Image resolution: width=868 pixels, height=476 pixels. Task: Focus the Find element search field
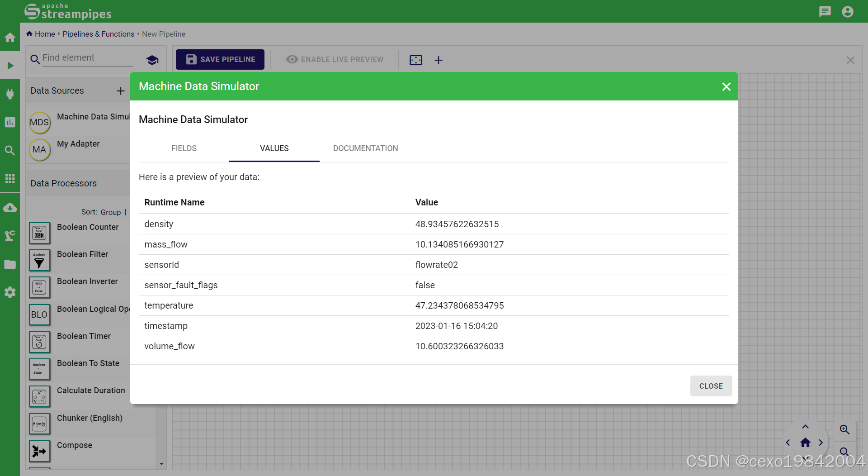click(88, 58)
